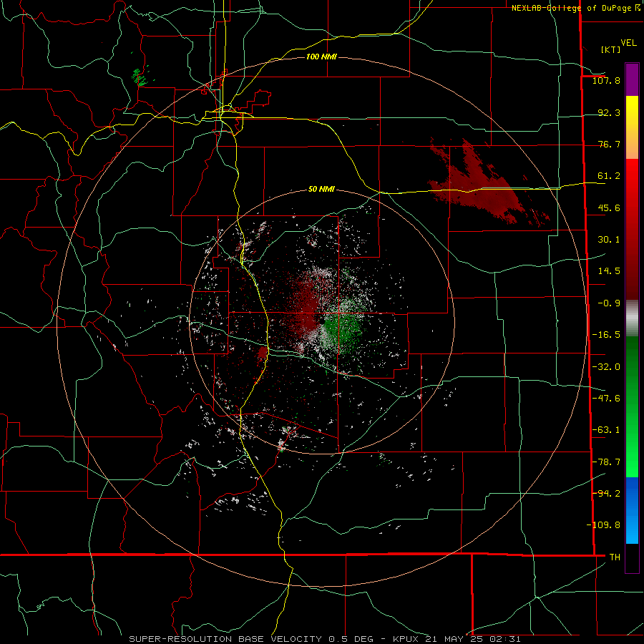The width and height of the screenshot is (644, 644).
Task: Click the 50 NMI range ring label
Action: tap(321, 190)
